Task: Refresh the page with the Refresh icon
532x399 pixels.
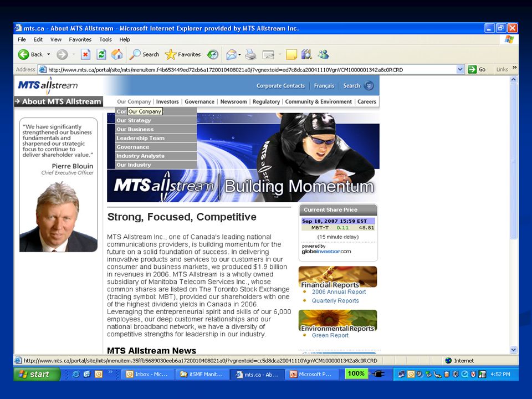Action: click(x=101, y=54)
